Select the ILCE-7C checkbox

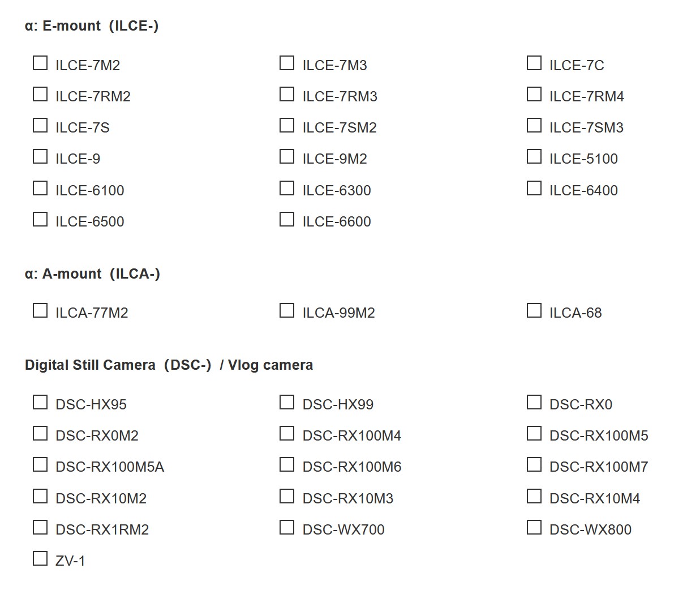[x=534, y=63]
